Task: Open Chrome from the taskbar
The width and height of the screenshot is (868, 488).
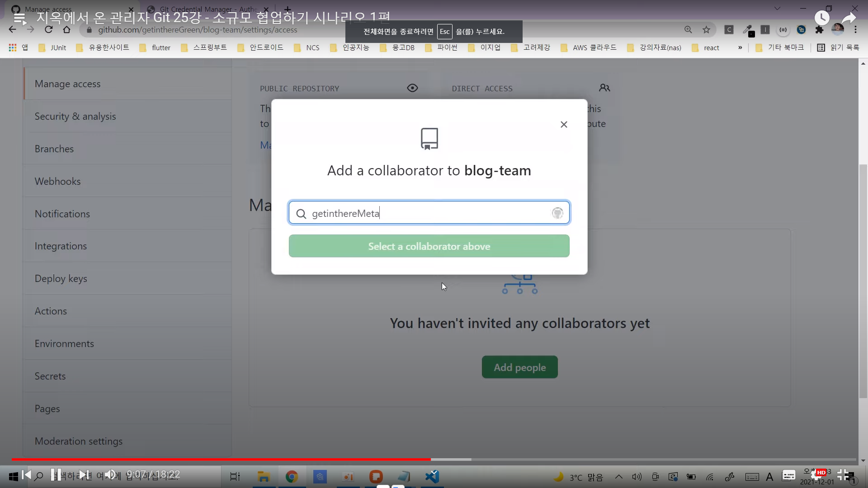Action: click(x=292, y=477)
